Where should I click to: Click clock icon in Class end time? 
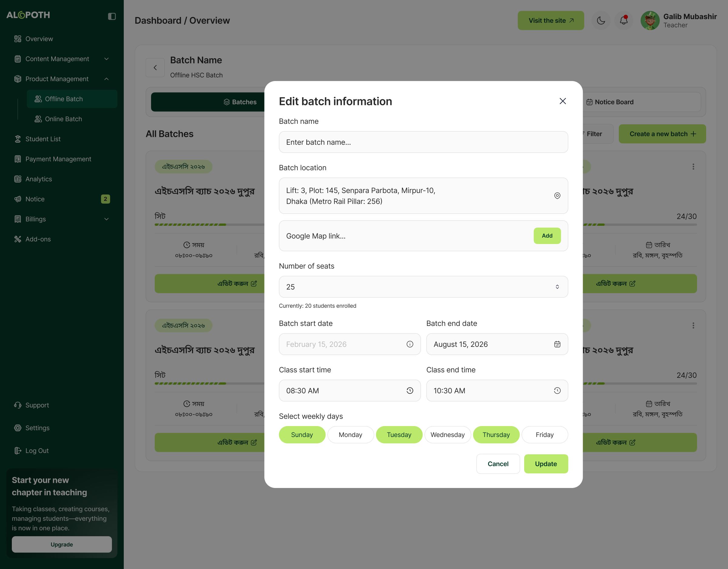point(557,391)
